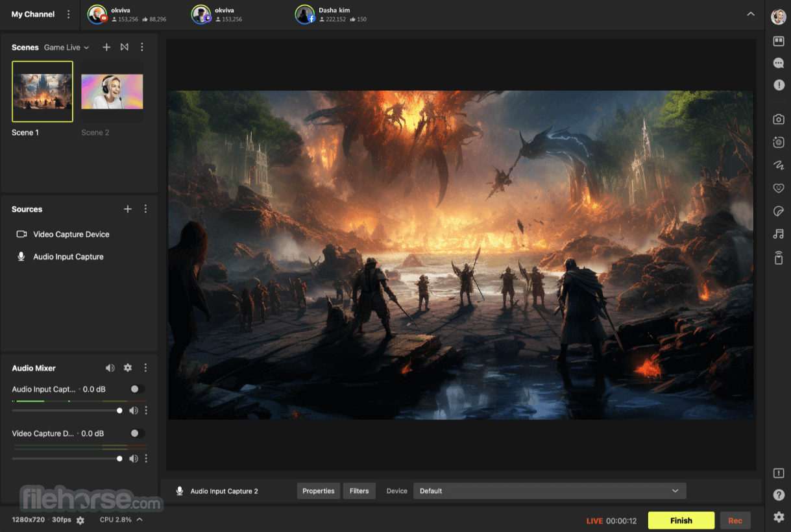Open the My Channel three-dot menu
The width and height of the screenshot is (791, 532).
pos(69,14)
